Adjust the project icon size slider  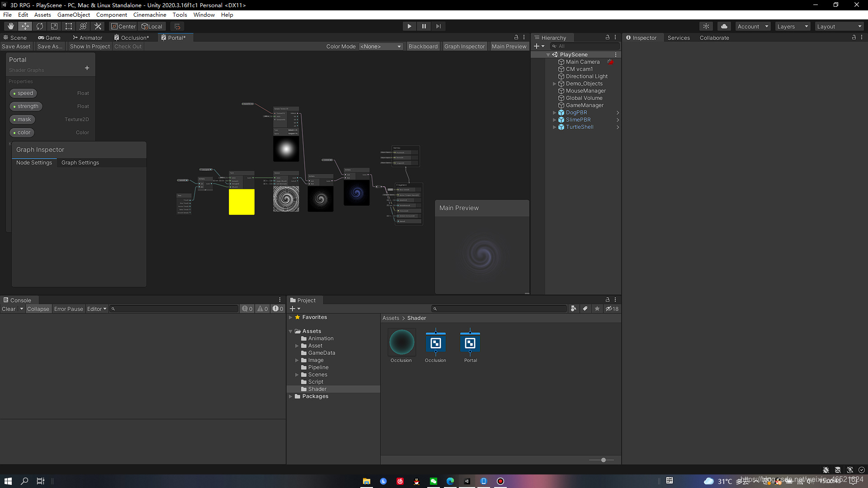(603, 460)
